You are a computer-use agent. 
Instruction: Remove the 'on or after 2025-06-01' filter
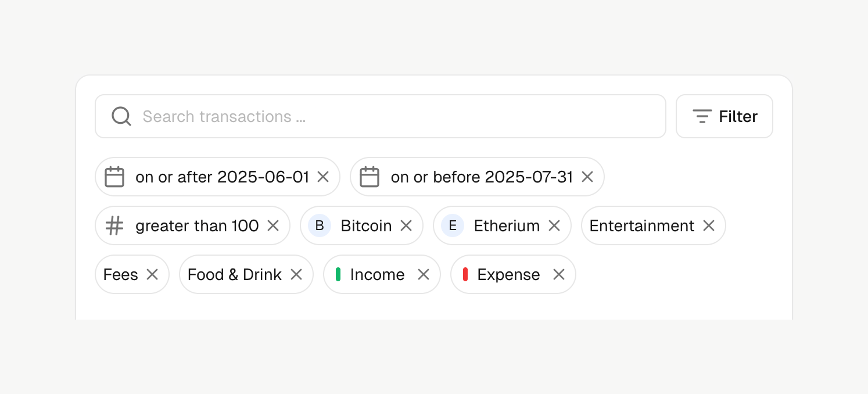tap(323, 177)
